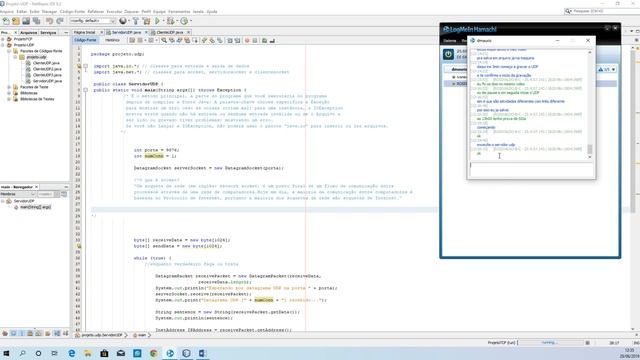Expand the Bibliotecas de Testes node
640x360 pixels.
(x=9, y=99)
